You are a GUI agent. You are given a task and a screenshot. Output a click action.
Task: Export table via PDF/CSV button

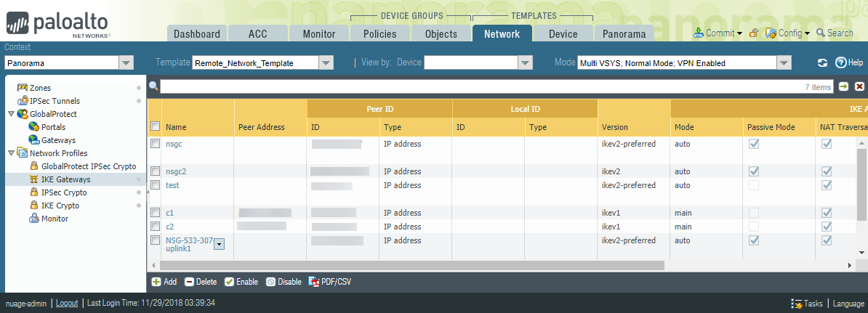point(330,282)
